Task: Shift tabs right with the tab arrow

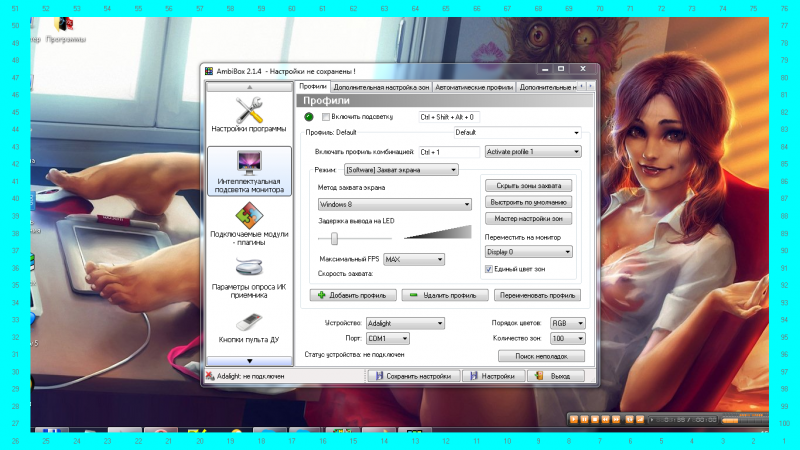Action: tap(590, 86)
